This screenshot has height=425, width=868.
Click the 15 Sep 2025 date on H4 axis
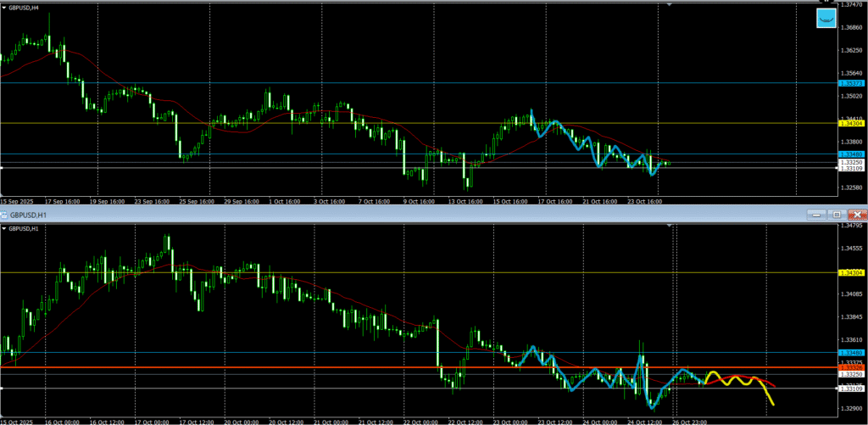[x=17, y=202]
